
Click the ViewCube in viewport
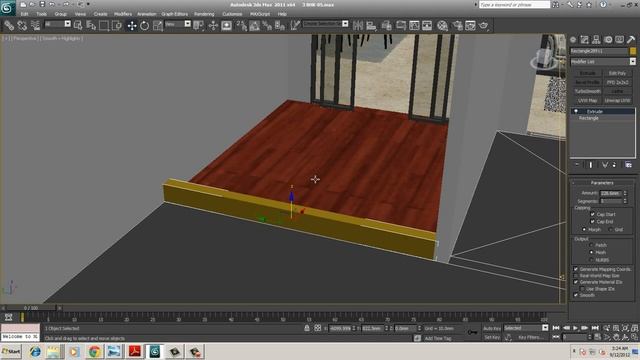point(544,58)
